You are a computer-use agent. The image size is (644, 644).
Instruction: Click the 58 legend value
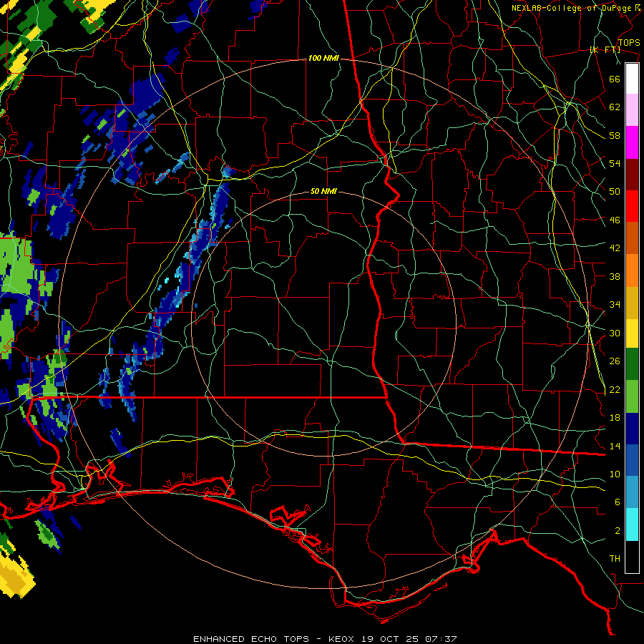(x=615, y=135)
